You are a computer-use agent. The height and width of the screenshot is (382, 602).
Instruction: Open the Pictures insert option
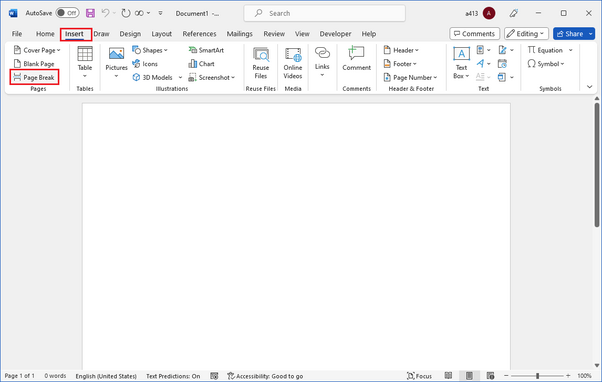point(116,63)
